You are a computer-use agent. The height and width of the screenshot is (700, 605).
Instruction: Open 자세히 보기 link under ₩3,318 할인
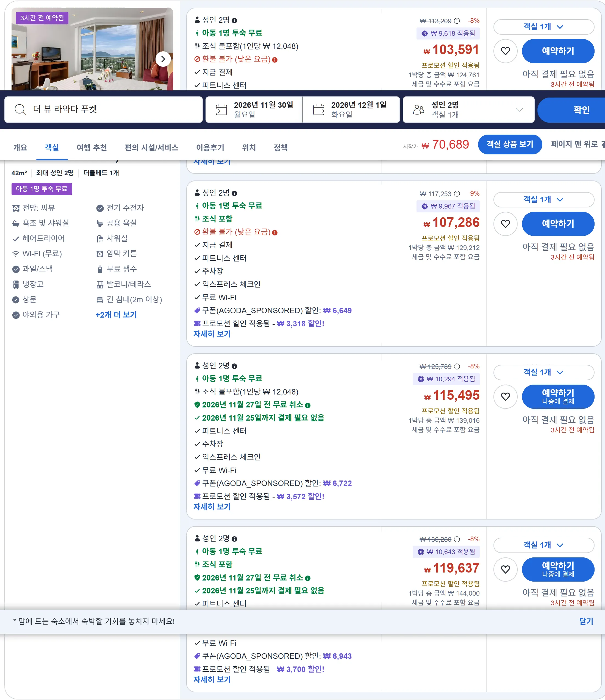(212, 334)
